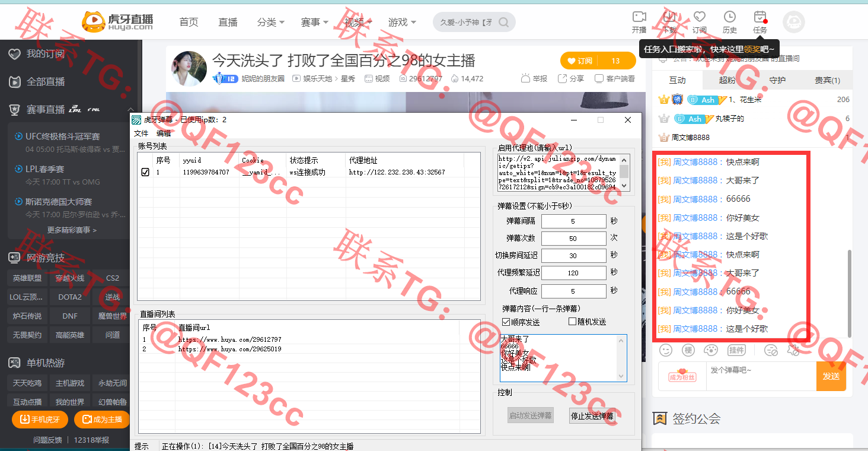Screen dimensions: 868x451
Task: Open the 任务 tasks calendar icon
Action: [x=760, y=17]
